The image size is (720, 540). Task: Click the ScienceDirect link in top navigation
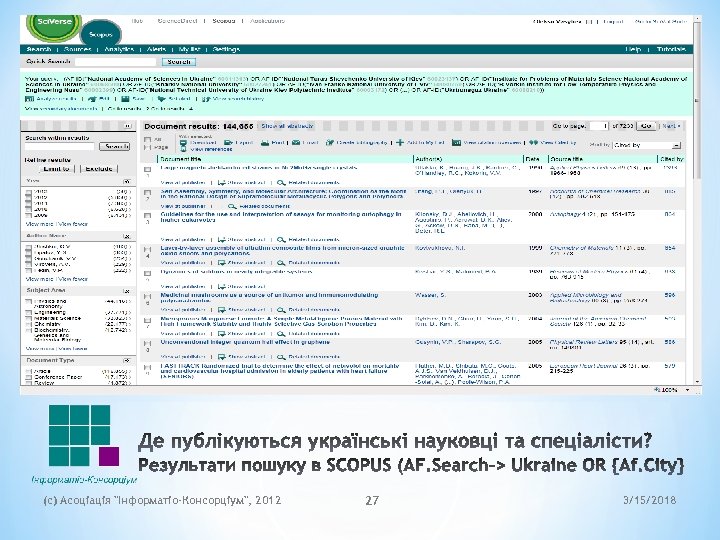pyautogui.click(x=177, y=21)
